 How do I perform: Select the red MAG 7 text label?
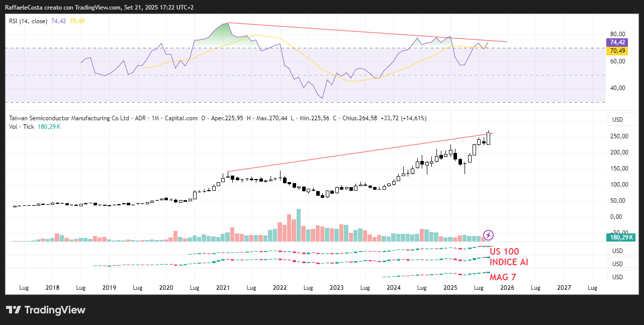pyautogui.click(x=502, y=277)
